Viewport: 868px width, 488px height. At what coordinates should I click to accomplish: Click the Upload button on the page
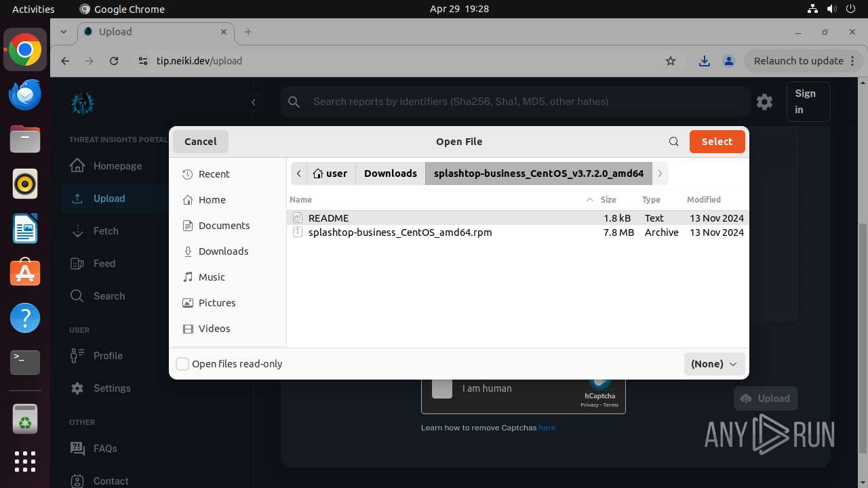click(x=766, y=399)
